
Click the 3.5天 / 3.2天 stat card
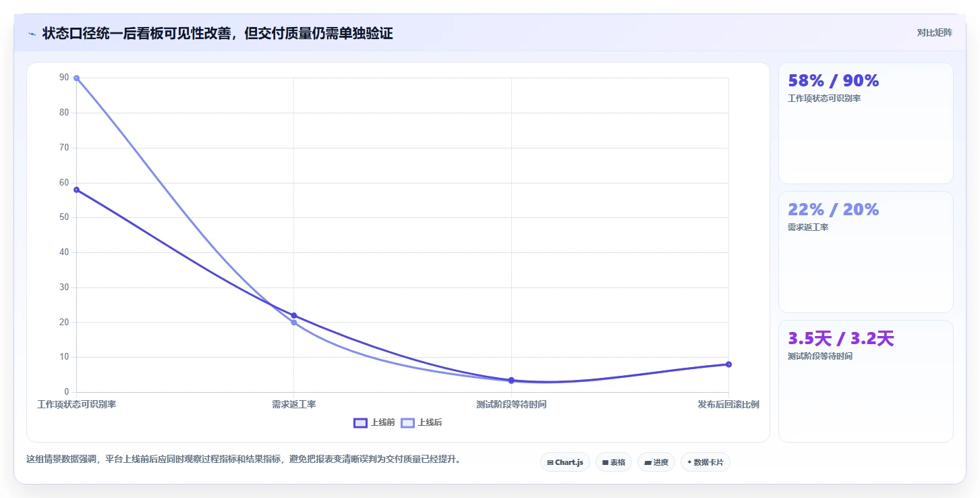(x=866, y=381)
